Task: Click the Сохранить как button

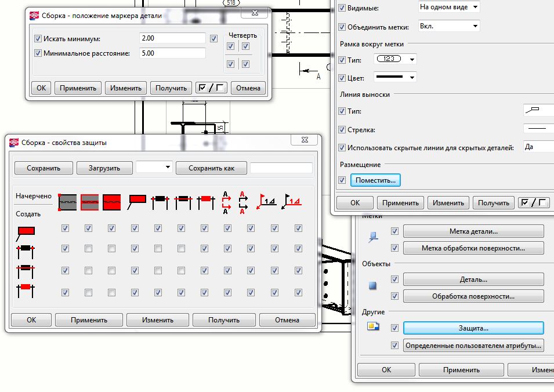Action: tap(211, 168)
